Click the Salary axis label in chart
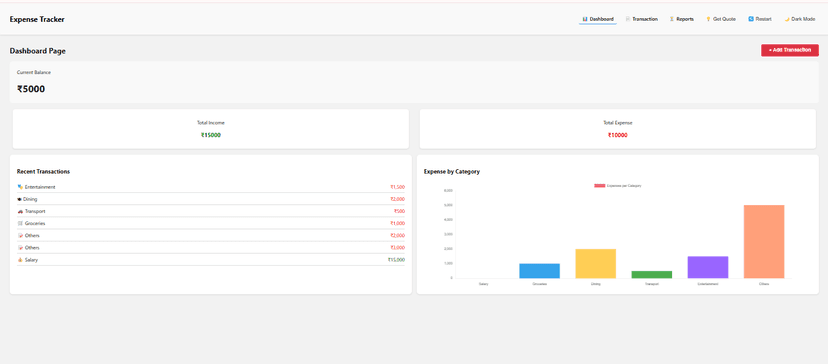The image size is (828, 364). coord(483,284)
